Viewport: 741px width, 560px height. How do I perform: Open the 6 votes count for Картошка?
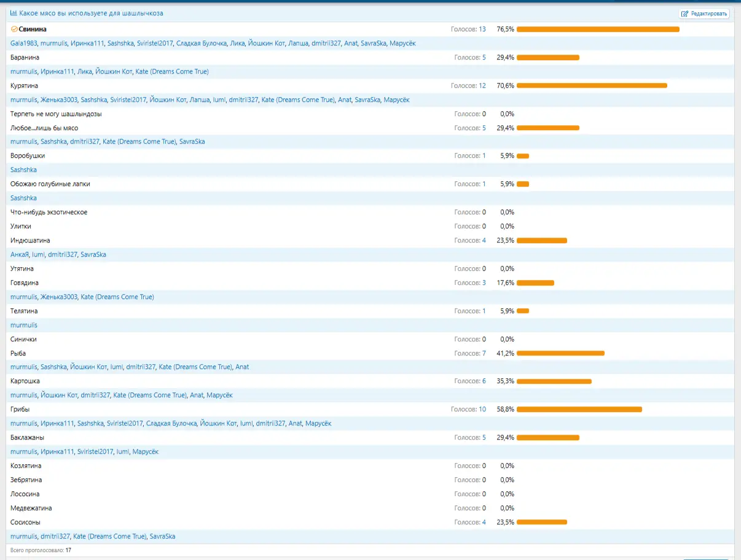point(484,381)
